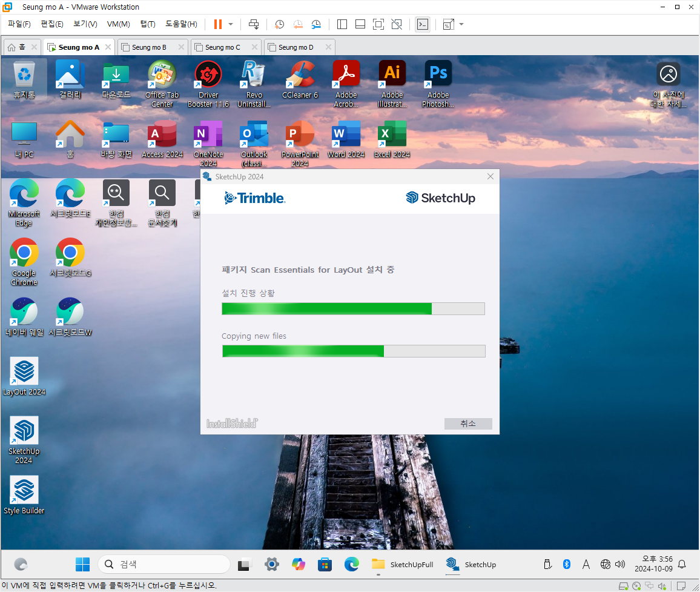The width and height of the screenshot is (700, 592).
Task: Select the Office Tab Center icon
Action: pyautogui.click(x=162, y=84)
